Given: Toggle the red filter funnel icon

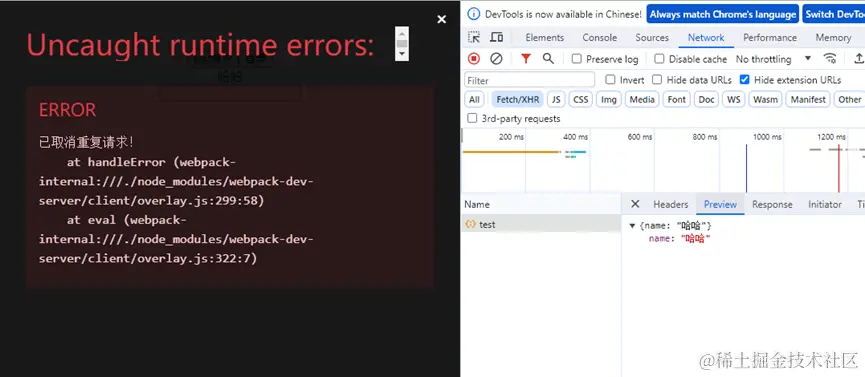Looking at the screenshot, I should (x=526, y=59).
